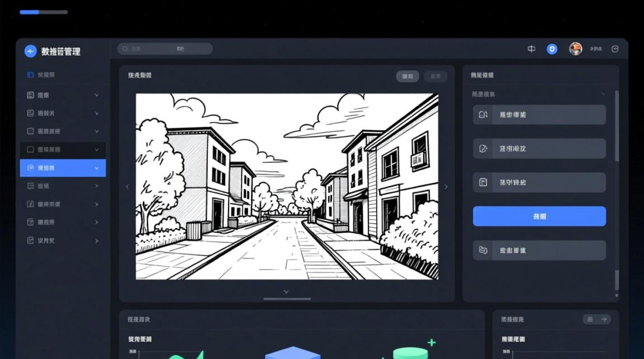Open the user avatar profile picture
This screenshot has width=644, height=359.
click(575, 49)
